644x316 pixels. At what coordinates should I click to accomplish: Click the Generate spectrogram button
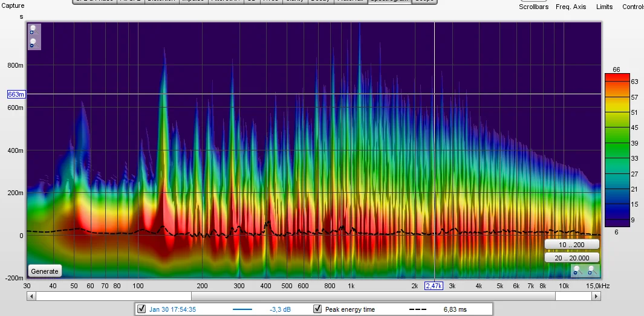point(45,271)
